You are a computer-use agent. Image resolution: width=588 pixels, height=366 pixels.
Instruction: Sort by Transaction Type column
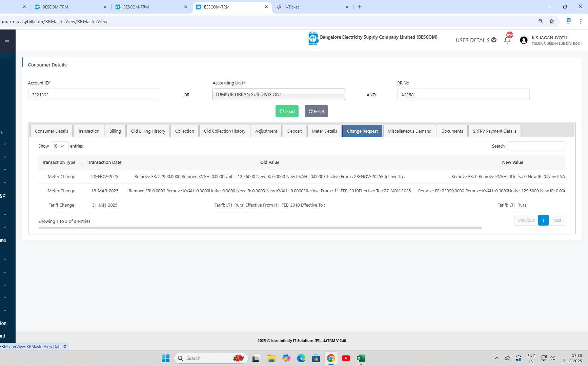[x=62, y=162]
